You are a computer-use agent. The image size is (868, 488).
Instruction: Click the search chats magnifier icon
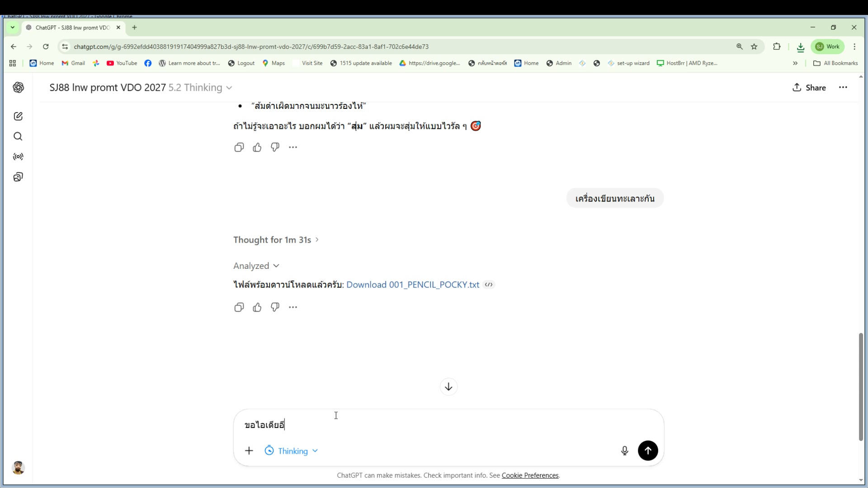[x=18, y=136]
